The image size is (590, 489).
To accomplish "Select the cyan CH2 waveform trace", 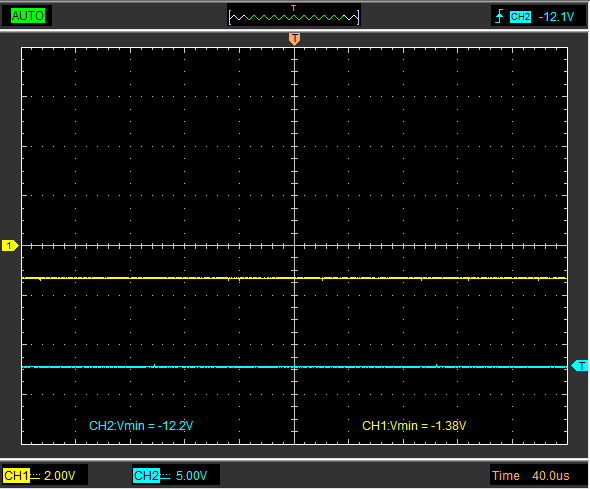I will click(x=294, y=367).
